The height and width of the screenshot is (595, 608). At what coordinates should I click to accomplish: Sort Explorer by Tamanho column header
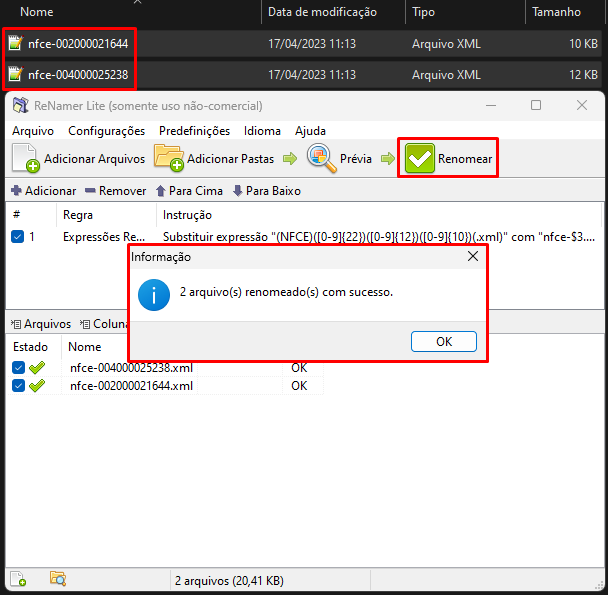pos(556,12)
